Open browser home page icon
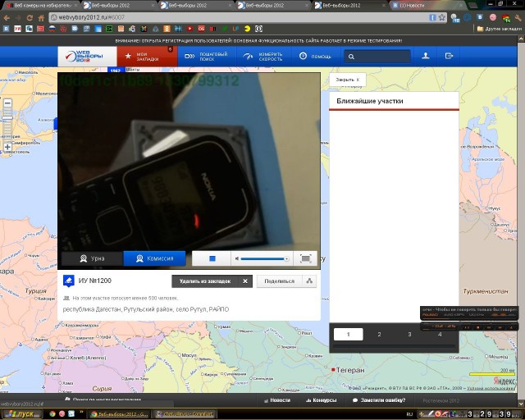 41,18
